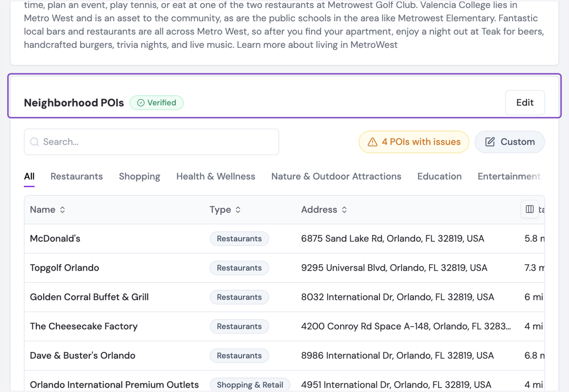Click the Verified badge
Viewport: 569px width, 392px height.
[x=157, y=102]
